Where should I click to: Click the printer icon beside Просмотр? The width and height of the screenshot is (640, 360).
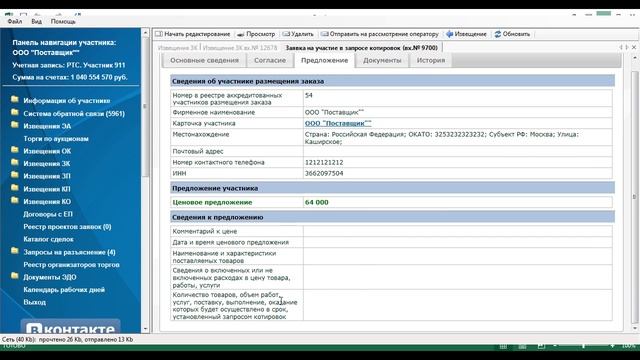pos(241,34)
